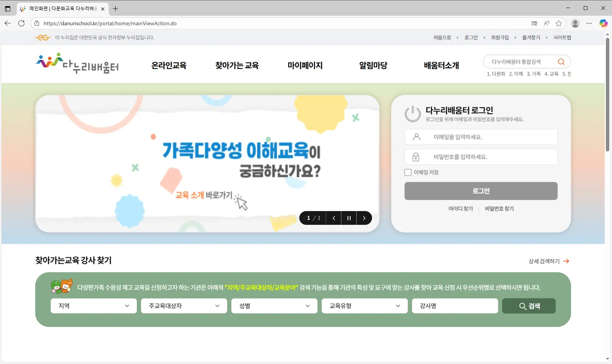Screen dimensions: 612x364
Task: Add this page to favorites with the star icon
Action: pyautogui.click(x=559, y=23)
